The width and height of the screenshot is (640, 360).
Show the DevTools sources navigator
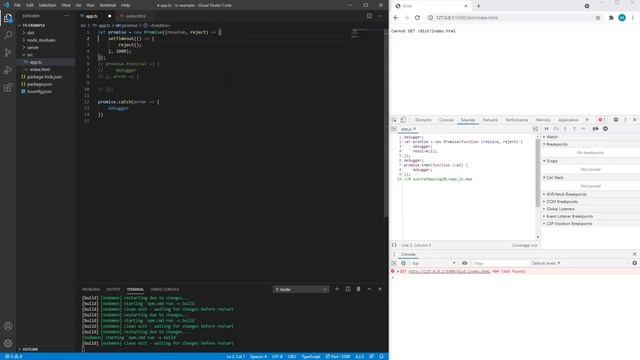pyautogui.click(x=394, y=129)
